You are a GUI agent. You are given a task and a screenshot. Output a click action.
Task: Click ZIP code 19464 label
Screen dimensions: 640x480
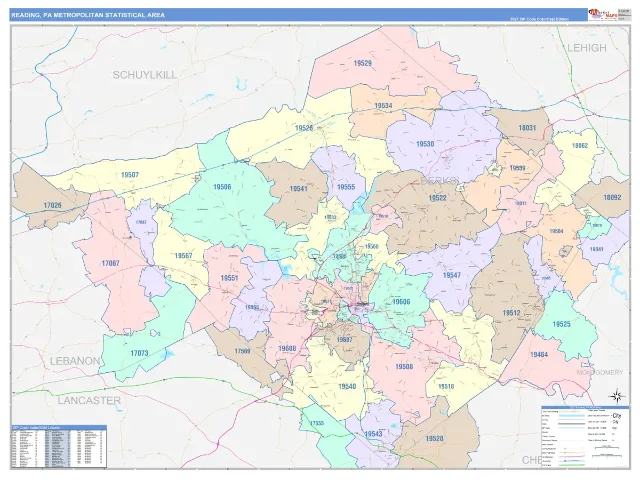(539, 355)
